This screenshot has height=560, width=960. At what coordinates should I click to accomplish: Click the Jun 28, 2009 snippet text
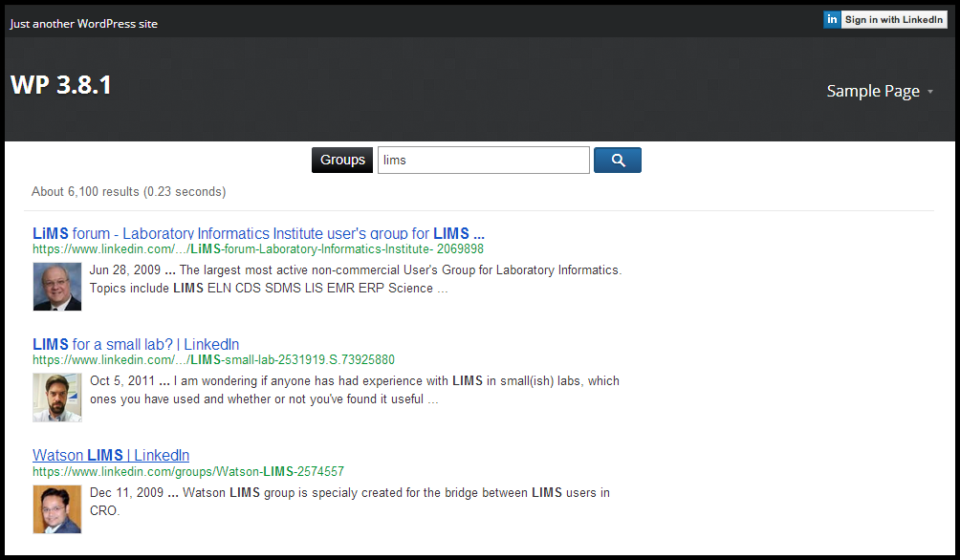point(356,279)
